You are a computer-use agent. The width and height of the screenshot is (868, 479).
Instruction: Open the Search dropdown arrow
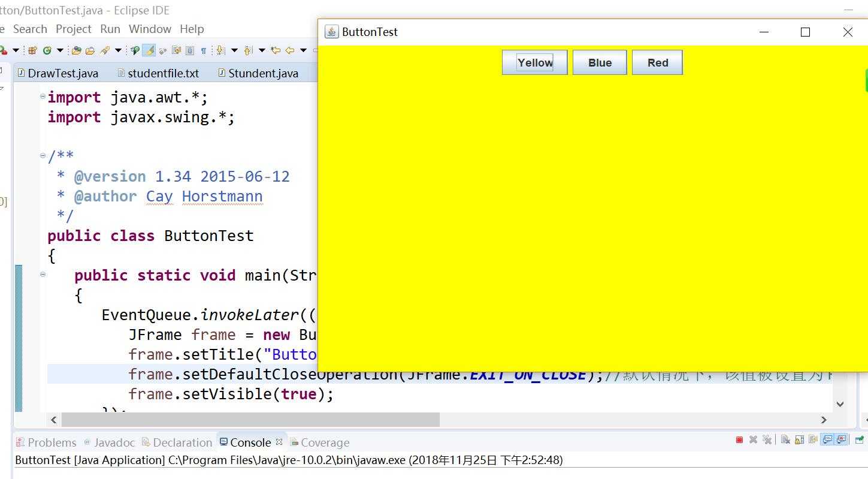click(118, 50)
